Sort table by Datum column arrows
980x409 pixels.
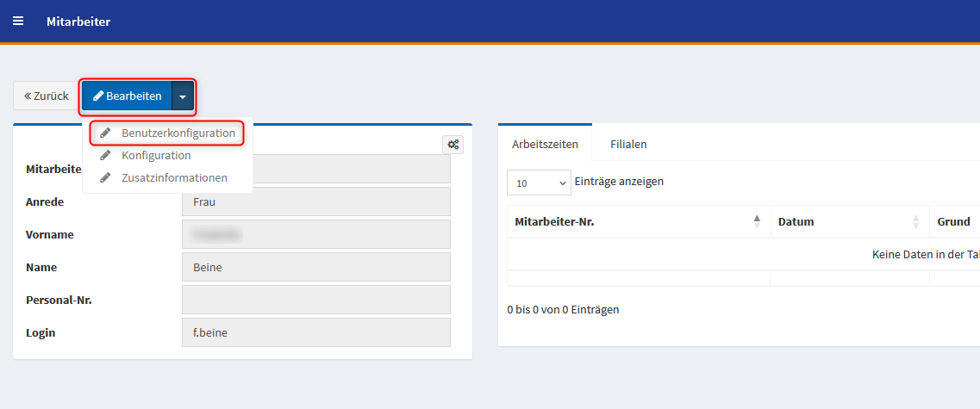[x=915, y=222]
